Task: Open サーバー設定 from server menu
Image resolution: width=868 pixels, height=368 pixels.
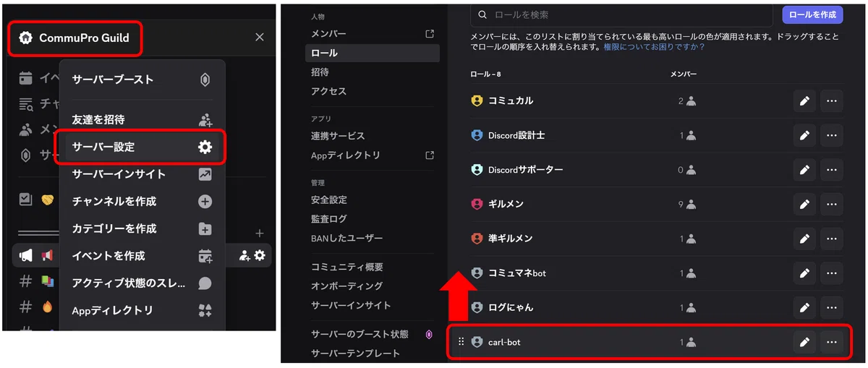Action: click(x=142, y=147)
